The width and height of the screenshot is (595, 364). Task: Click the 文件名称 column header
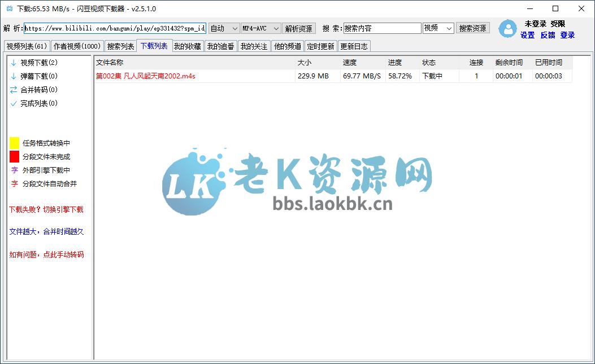pyautogui.click(x=194, y=63)
